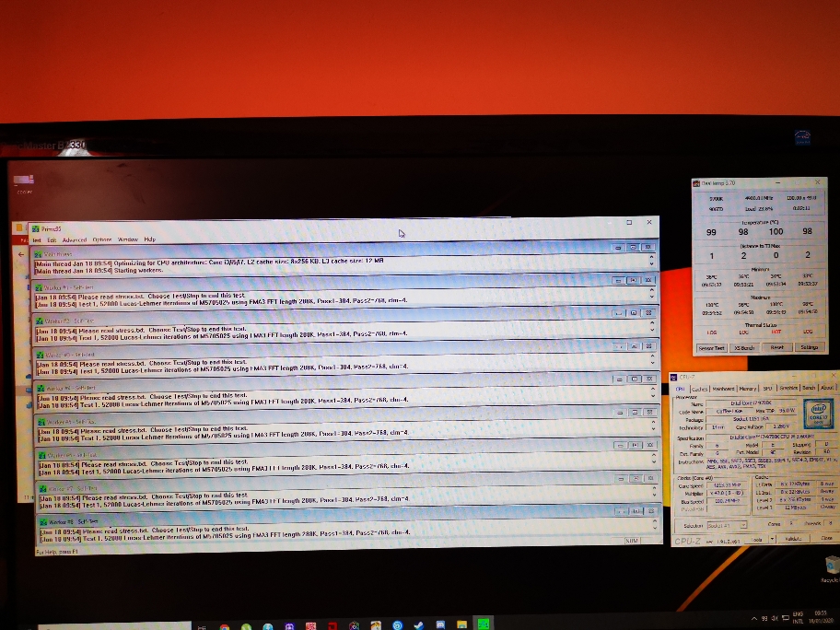The image size is (840, 630).
Task: Switch to the Graphics tab in CPU-Z
Action: pyautogui.click(x=788, y=388)
